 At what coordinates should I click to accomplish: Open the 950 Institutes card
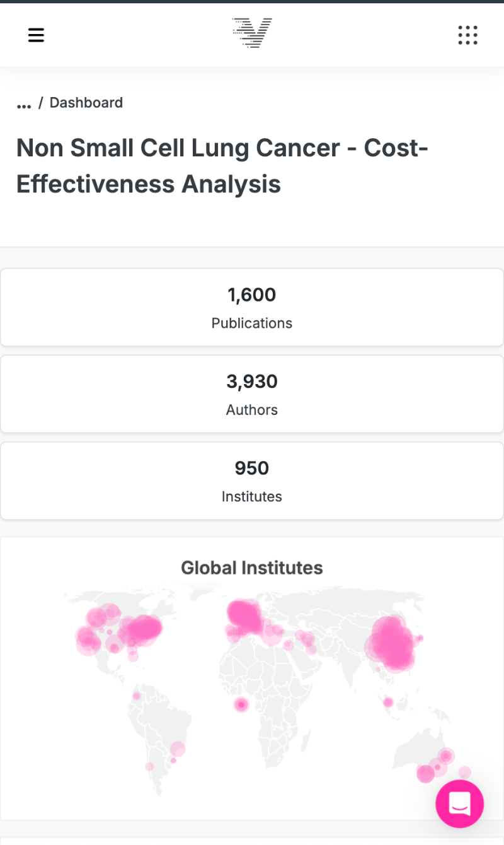(x=252, y=480)
